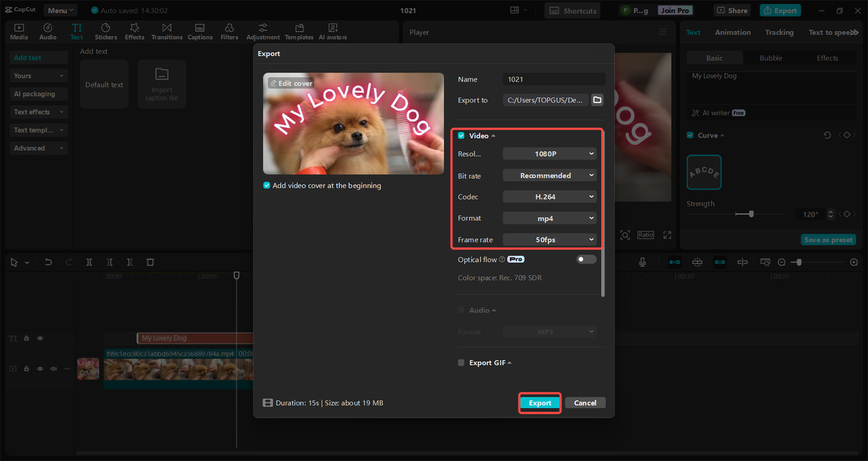868x461 pixels.
Task: Click the preview axis ruler icon in timeline
Action: tap(765, 262)
